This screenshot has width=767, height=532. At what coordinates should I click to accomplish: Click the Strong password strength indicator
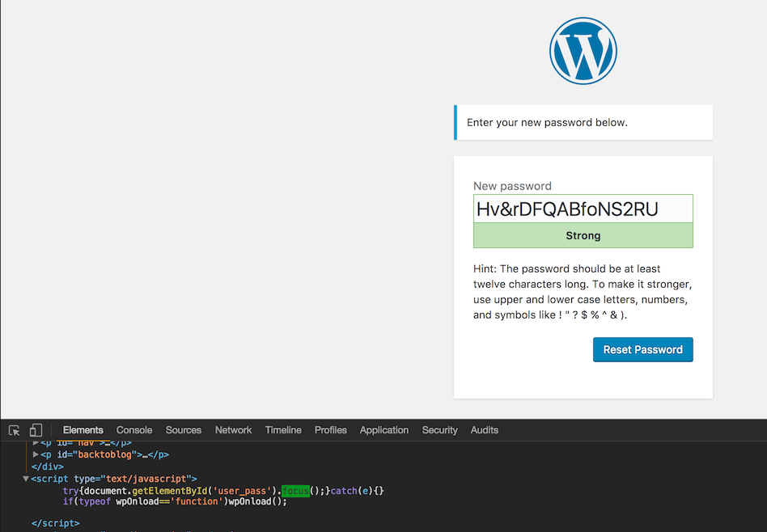coord(583,236)
